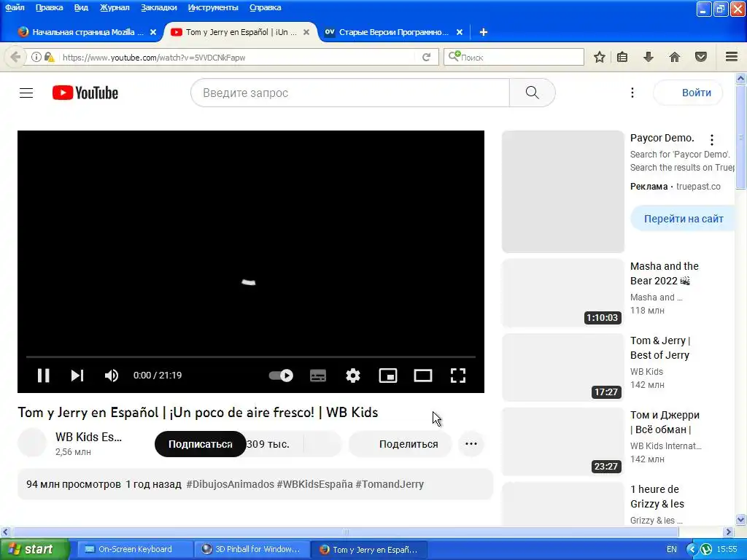Open video player settings gear
This screenshot has height=560, width=747.
click(x=353, y=376)
